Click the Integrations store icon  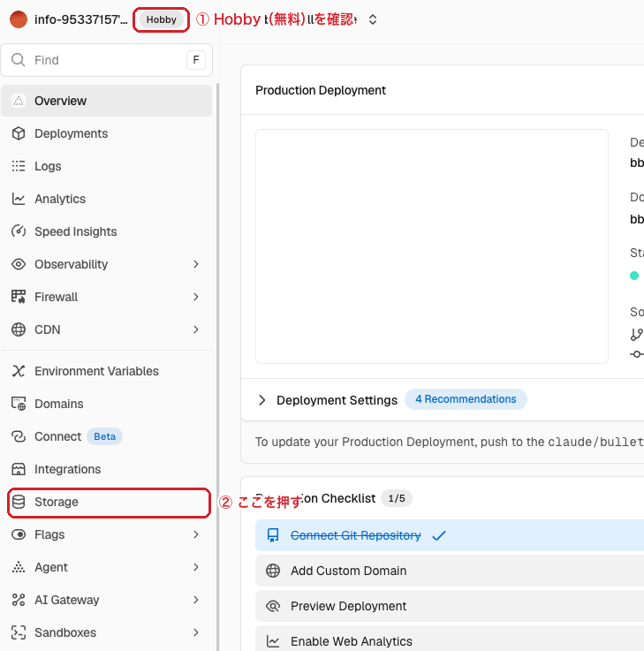click(19, 469)
